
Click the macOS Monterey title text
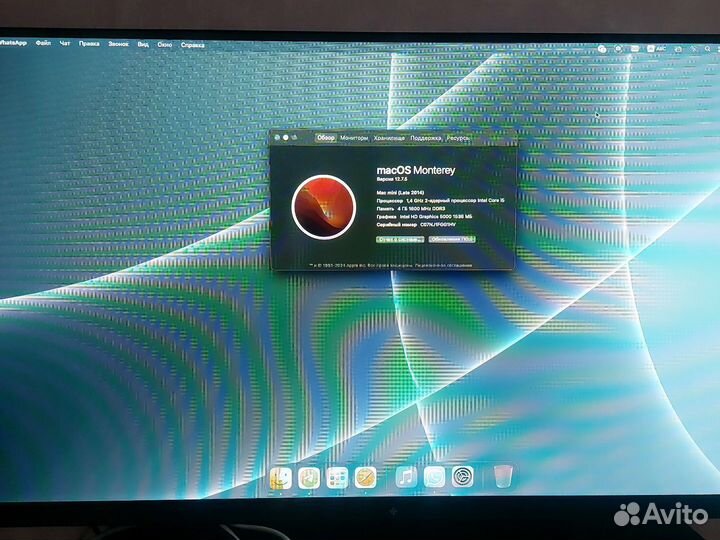[x=416, y=170]
